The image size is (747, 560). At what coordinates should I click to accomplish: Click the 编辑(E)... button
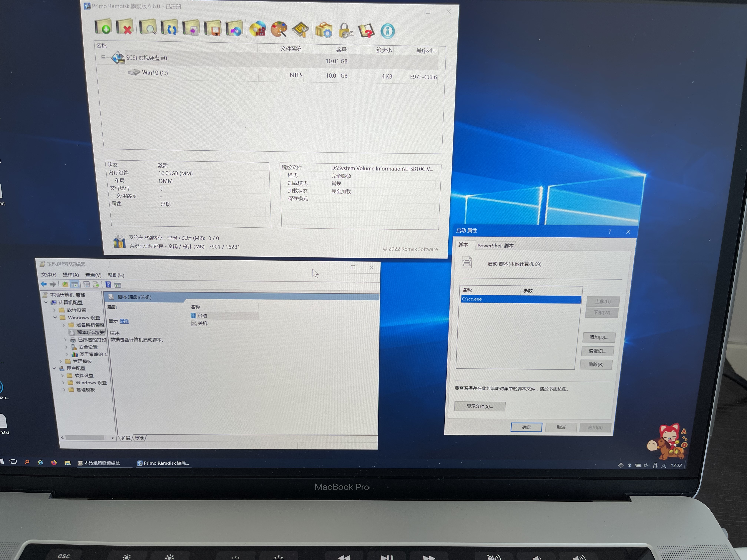click(597, 351)
